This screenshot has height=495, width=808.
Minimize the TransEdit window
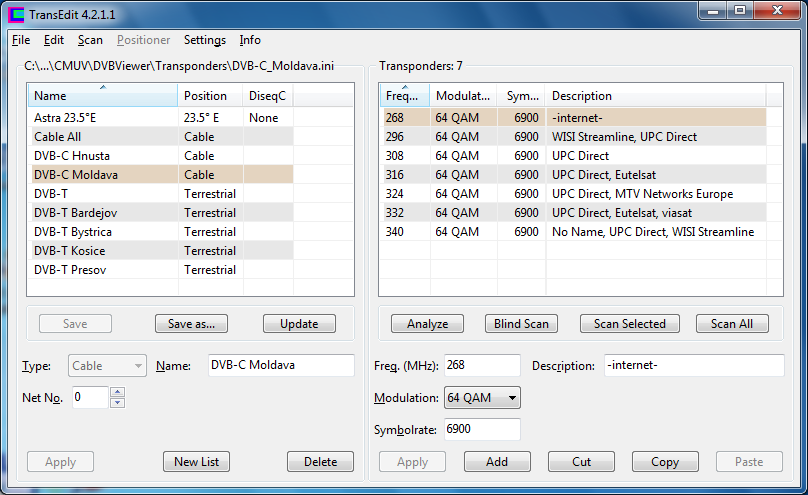713,11
